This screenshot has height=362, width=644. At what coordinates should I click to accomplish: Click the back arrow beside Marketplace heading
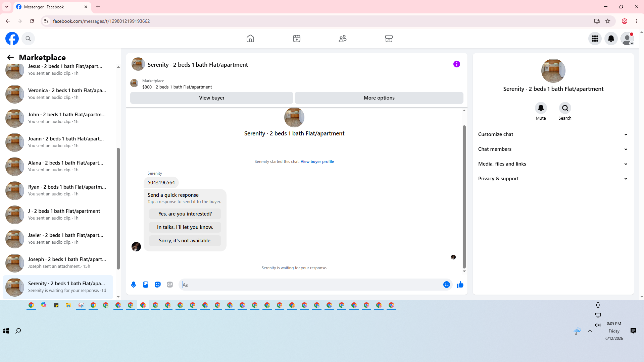click(10, 57)
